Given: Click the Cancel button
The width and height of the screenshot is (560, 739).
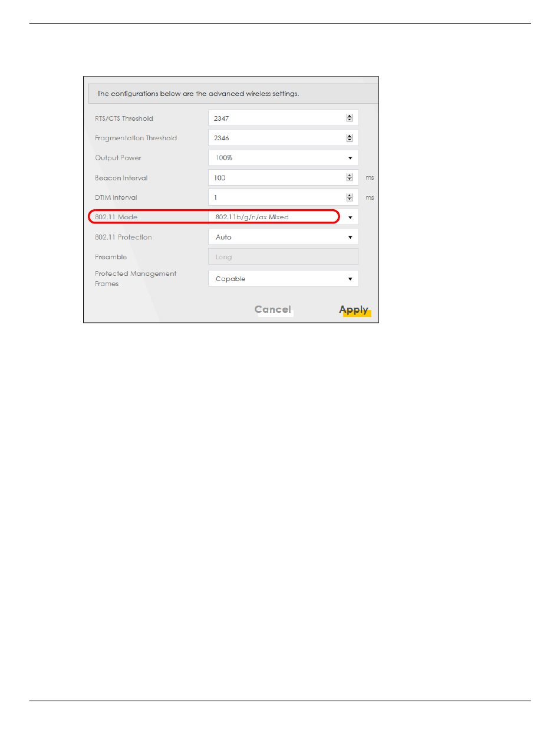Looking at the screenshot, I should [273, 309].
